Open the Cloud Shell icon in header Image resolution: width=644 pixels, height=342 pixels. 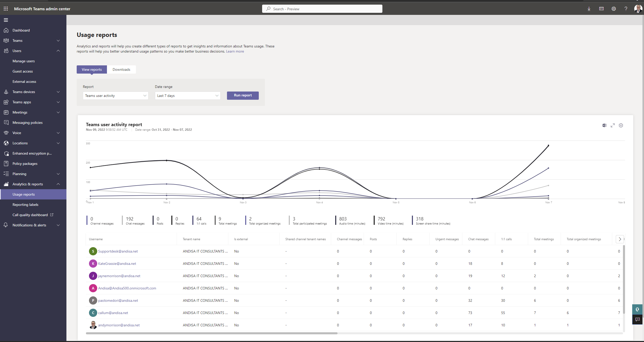(x=601, y=9)
